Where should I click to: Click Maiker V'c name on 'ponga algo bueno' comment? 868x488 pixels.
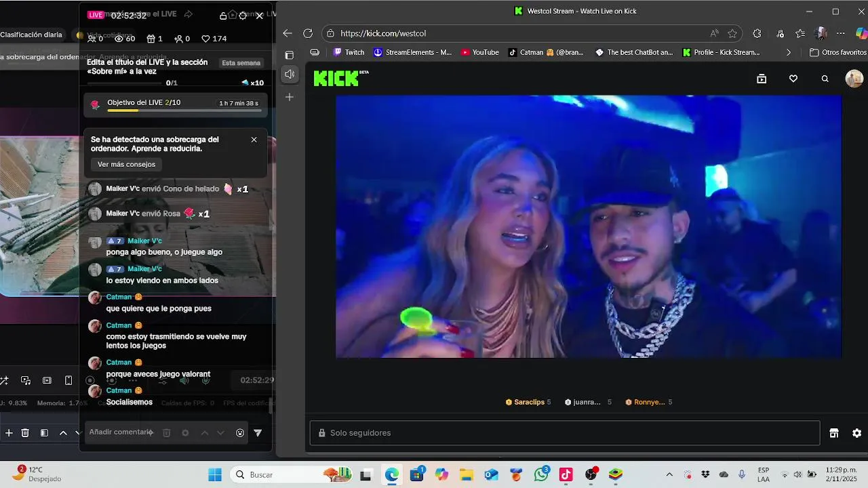(x=144, y=241)
